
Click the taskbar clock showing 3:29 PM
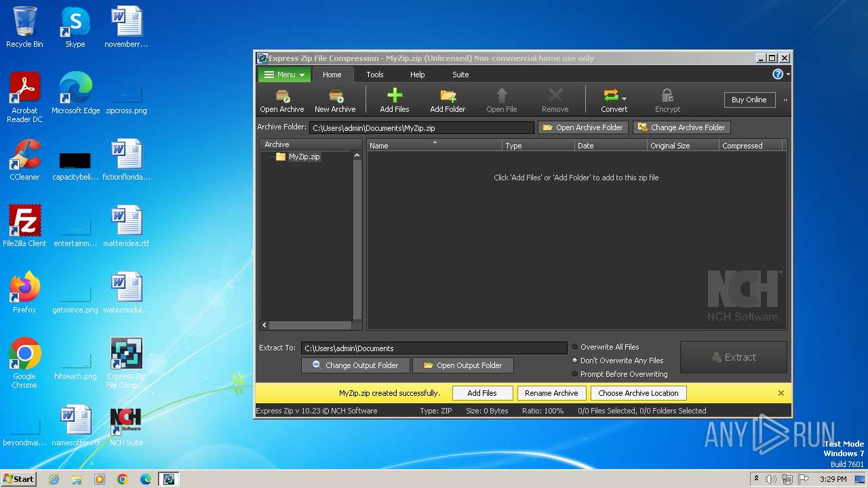click(833, 479)
